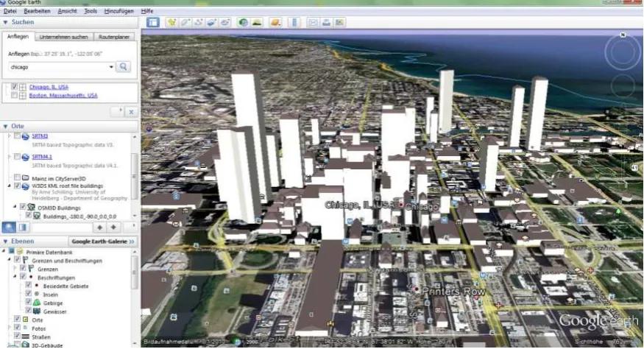644x349 pixels.
Task: Click the green mountain icon beside Gebirge
Action: (x=37, y=303)
